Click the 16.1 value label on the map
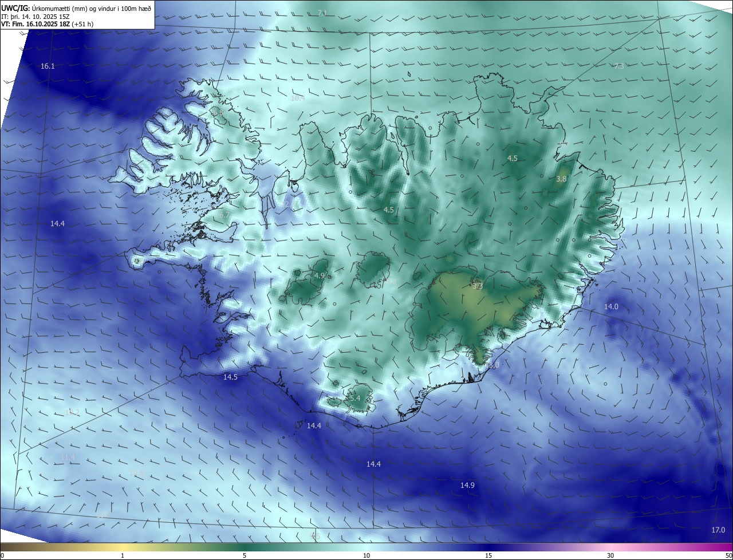This screenshot has width=733, height=560. pyautogui.click(x=48, y=66)
